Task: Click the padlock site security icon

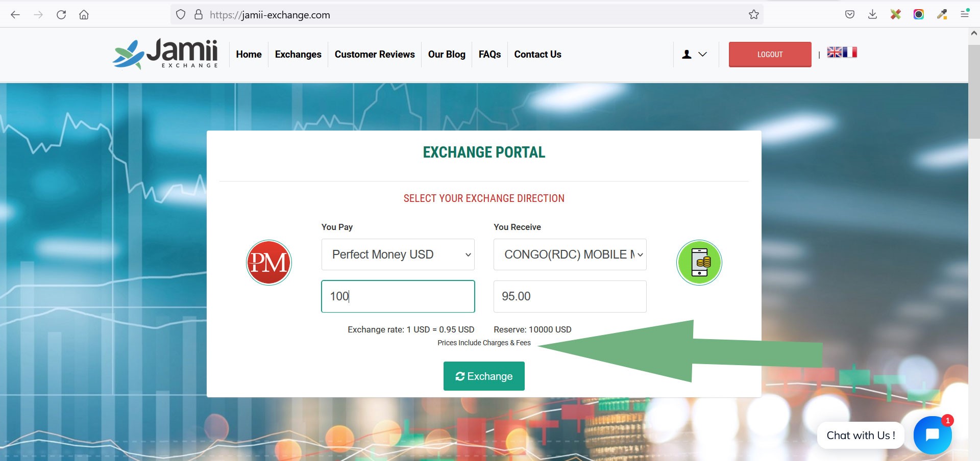Action: pos(199,15)
